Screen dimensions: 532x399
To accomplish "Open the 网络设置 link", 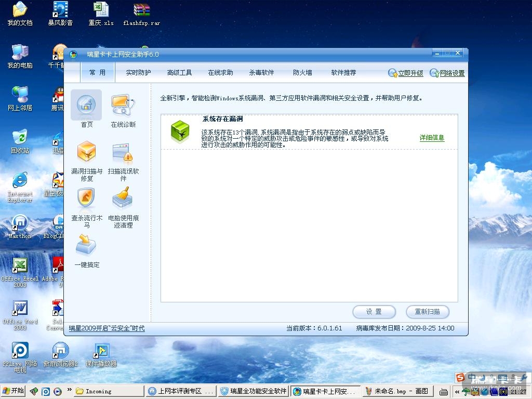I will pos(453,73).
